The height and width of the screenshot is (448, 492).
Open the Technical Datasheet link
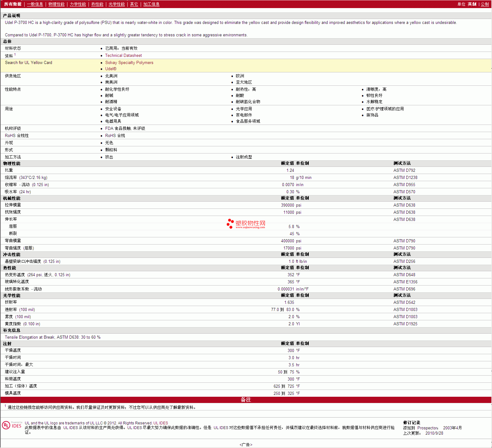pos(123,55)
